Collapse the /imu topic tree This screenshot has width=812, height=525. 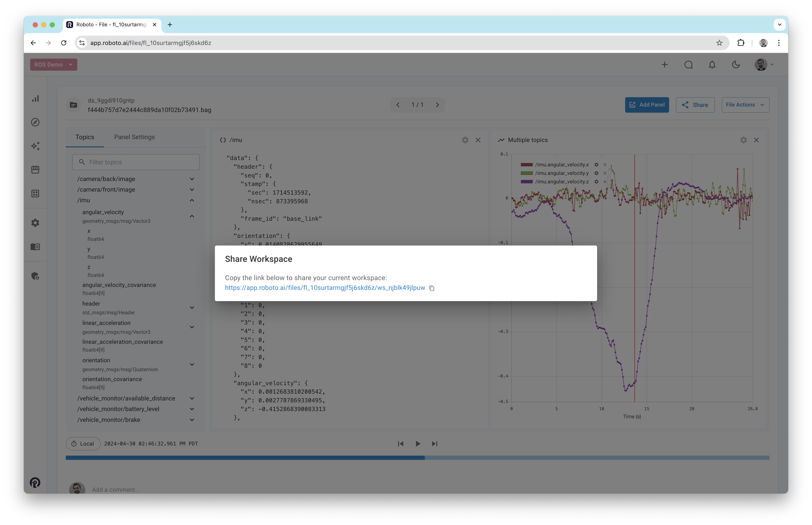(x=192, y=201)
